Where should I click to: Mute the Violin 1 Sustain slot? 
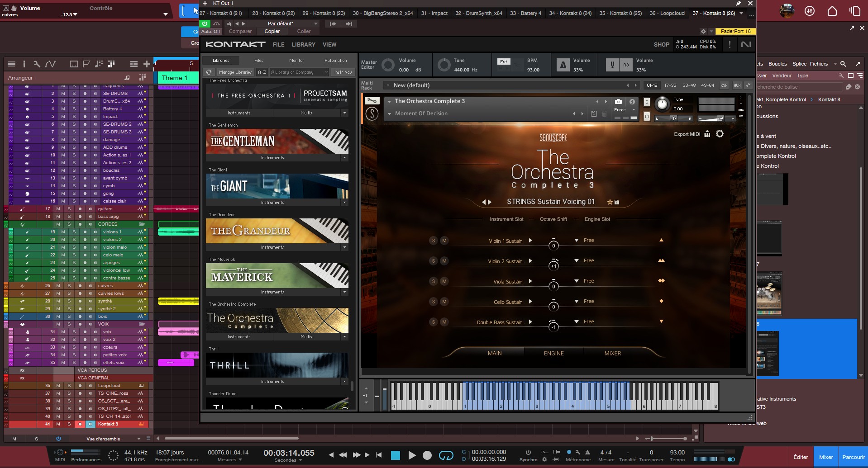tap(444, 241)
